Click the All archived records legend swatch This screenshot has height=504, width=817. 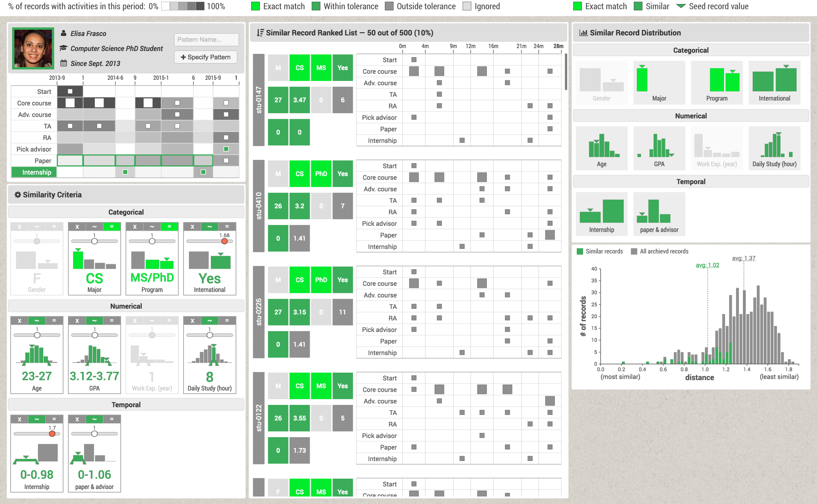[x=634, y=251]
